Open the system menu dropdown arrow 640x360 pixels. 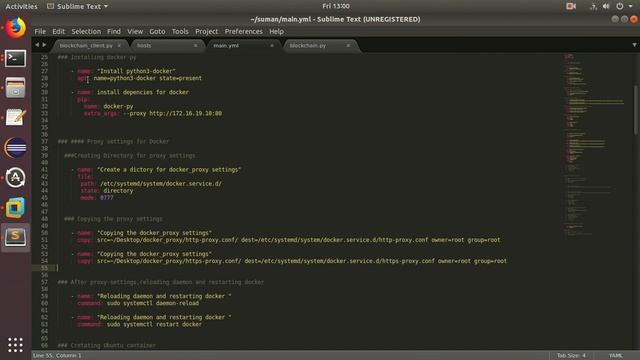click(x=631, y=6)
